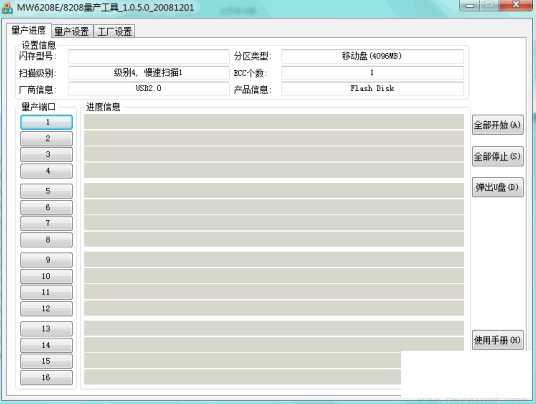
Task: Select production port 12 button
Action: pyautogui.click(x=46, y=309)
